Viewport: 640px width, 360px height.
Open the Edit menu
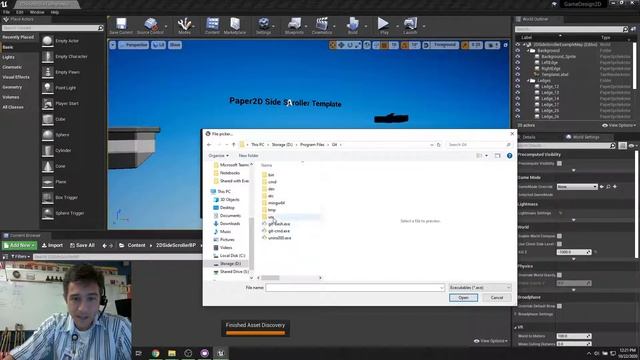[20, 12]
